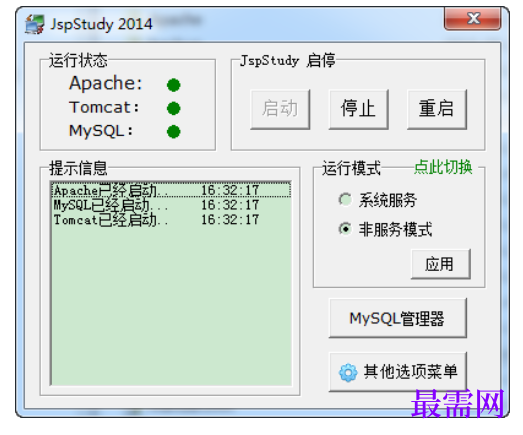The height and width of the screenshot is (435, 523).
Task: Click the Tomcat: status label
Action: pyautogui.click(x=104, y=107)
